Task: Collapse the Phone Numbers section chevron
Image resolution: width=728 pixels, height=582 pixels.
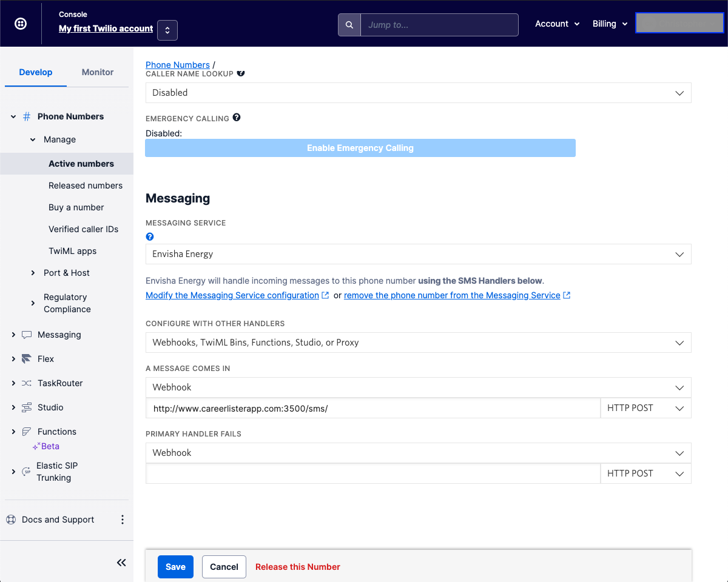Action: [13, 116]
